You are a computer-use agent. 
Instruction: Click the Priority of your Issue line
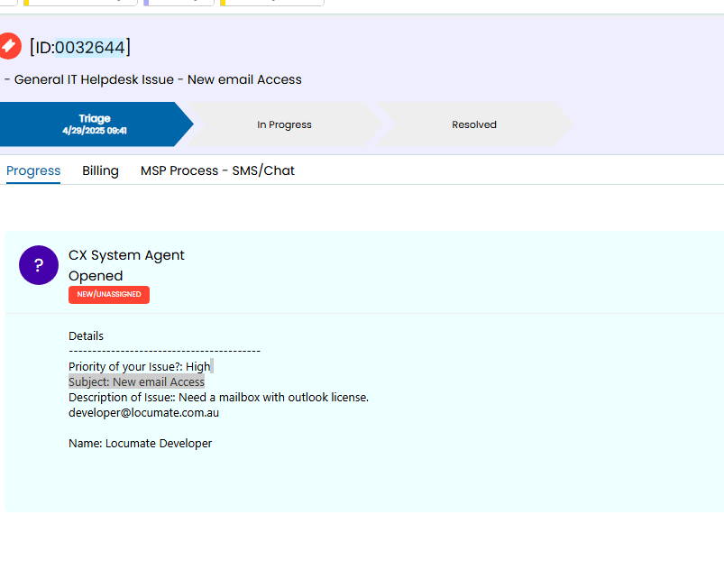tap(140, 367)
